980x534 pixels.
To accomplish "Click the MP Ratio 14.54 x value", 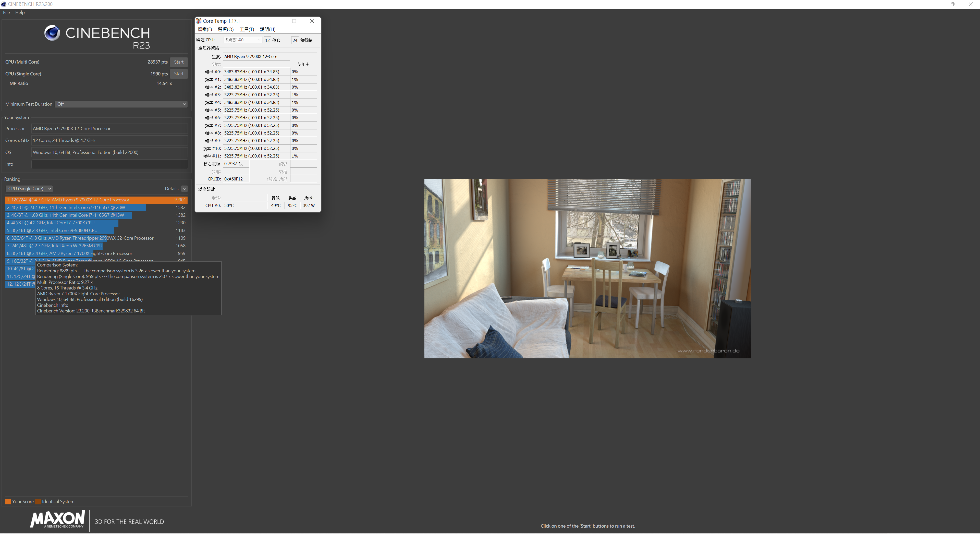I will point(164,83).
